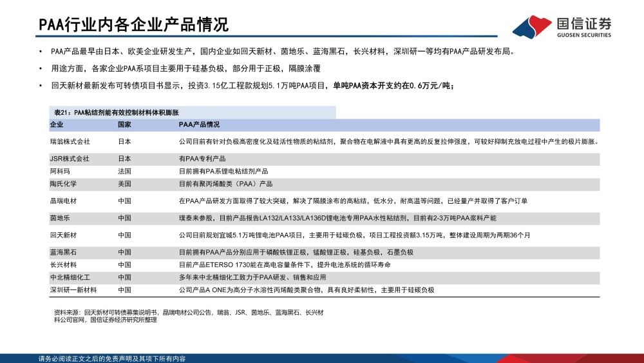Select the '瑞翁株式会社' company cell
This screenshot has width=644, height=363.
pyautogui.click(x=70, y=142)
